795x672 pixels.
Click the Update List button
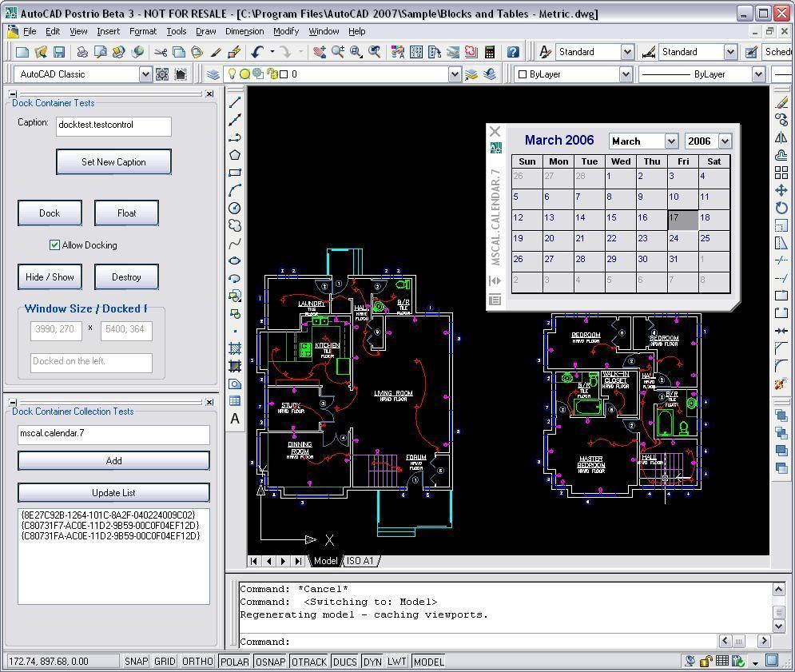point(113,493)
